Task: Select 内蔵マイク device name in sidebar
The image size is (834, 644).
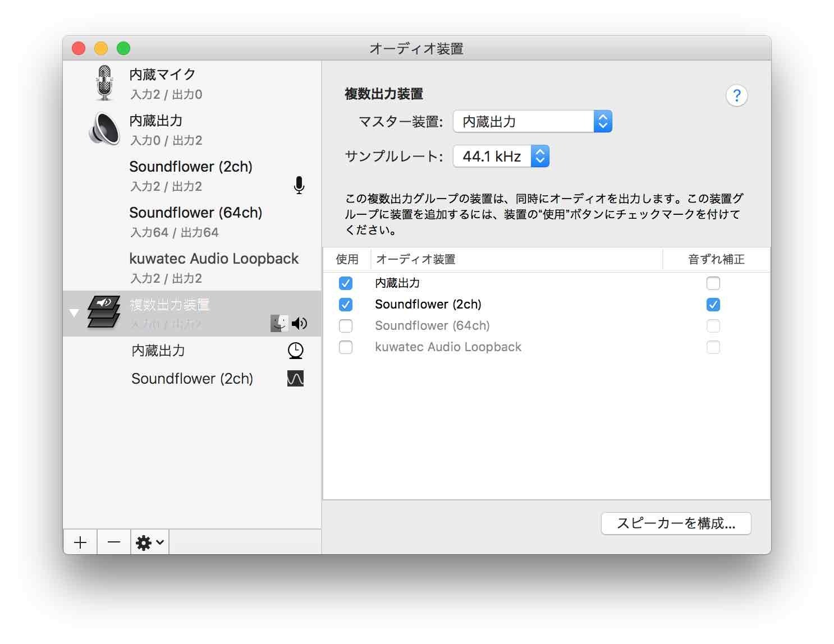Action: point(162,75)
